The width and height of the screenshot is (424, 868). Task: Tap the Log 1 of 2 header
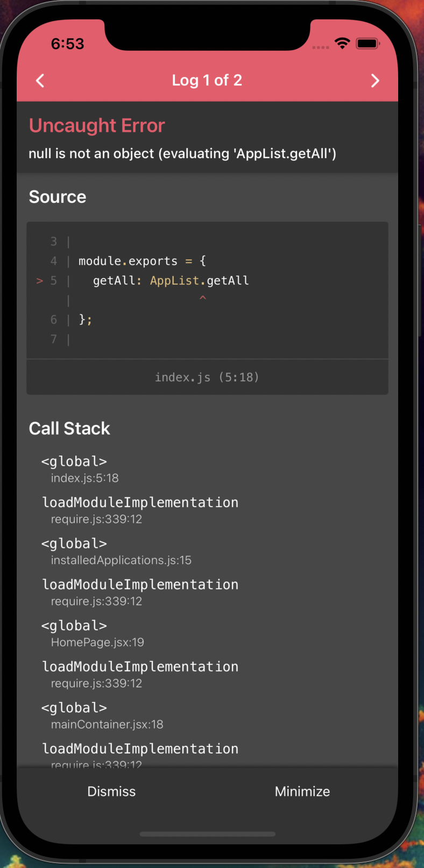207,80
